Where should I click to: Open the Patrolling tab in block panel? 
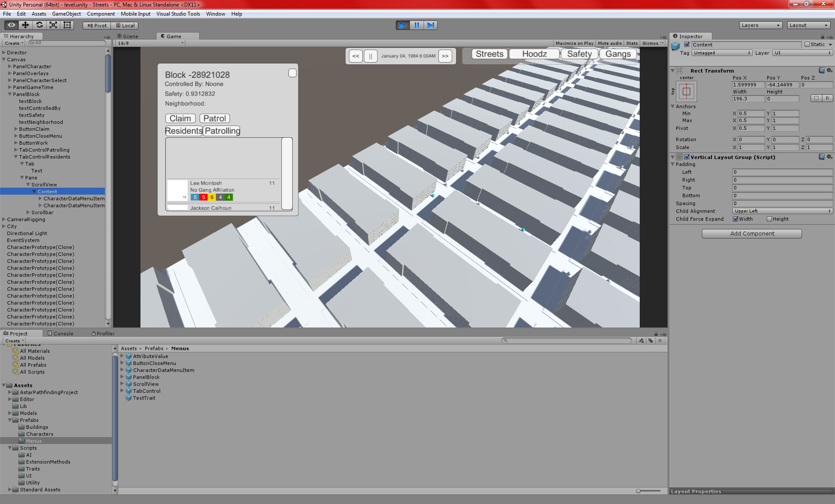pos(222,131)
